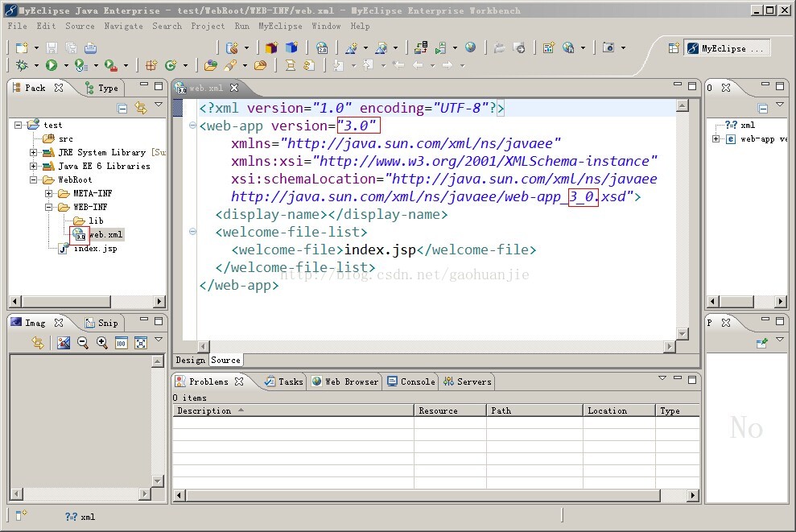Open the dropdown arrow beside New icon
The height and width of the screenshot is (532, 796).
36,48
